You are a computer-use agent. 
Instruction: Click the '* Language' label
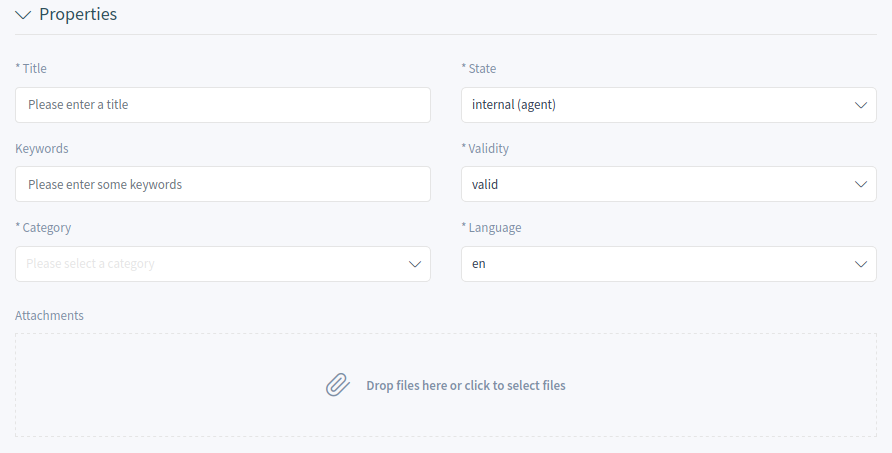pos(491,228)
